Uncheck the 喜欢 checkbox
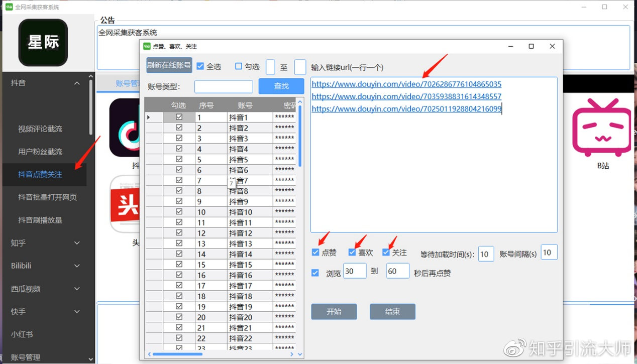This screenshot has width=637, height=364. coord(352,253)
